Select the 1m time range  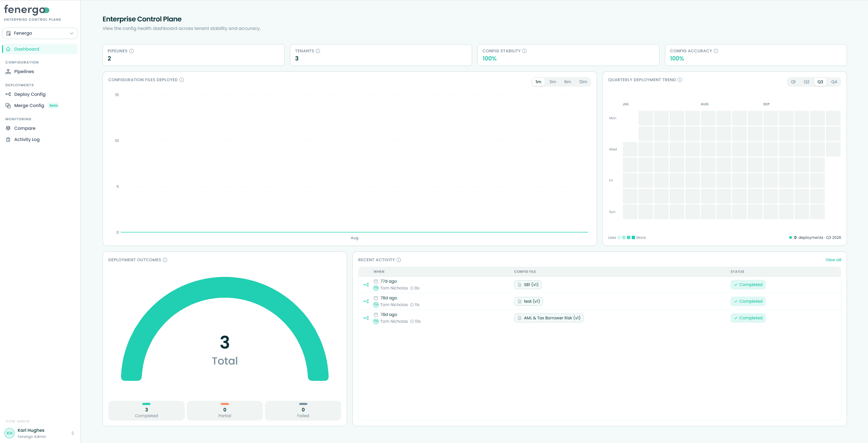[x=538, y=82]
